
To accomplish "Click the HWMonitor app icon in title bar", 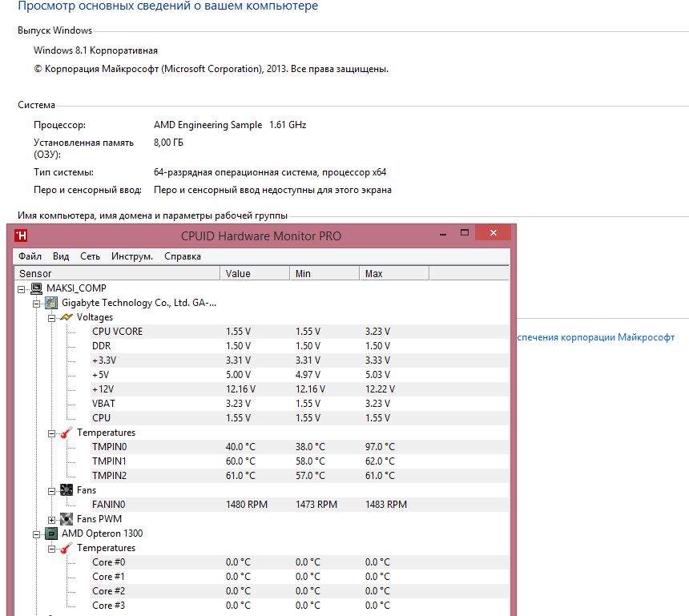I will coord(21,236).
